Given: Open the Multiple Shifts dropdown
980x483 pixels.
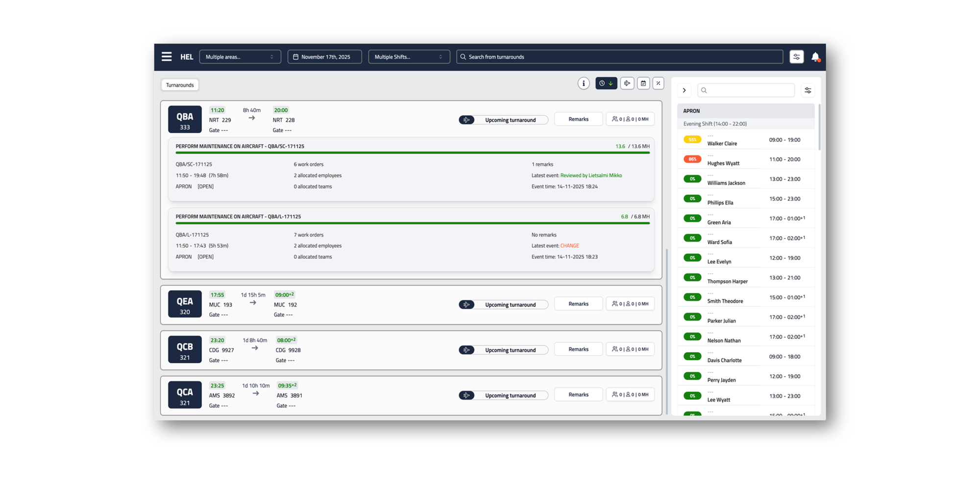Looking at the screenshot, I should (x=409, y=57).
